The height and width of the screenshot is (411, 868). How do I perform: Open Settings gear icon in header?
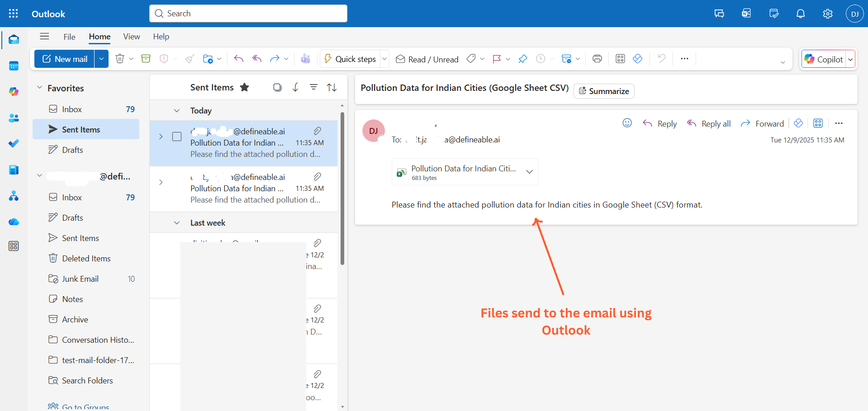[x=828, y=14]
